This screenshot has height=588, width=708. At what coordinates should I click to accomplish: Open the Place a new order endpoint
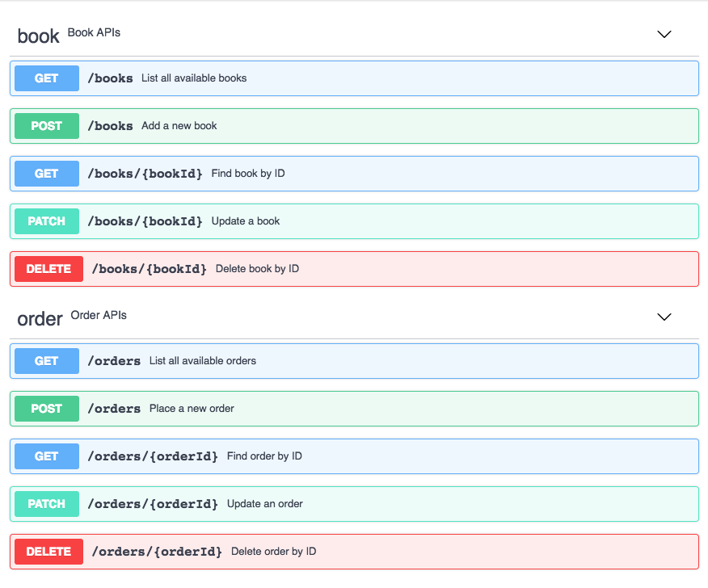click(x=355, y=409)
